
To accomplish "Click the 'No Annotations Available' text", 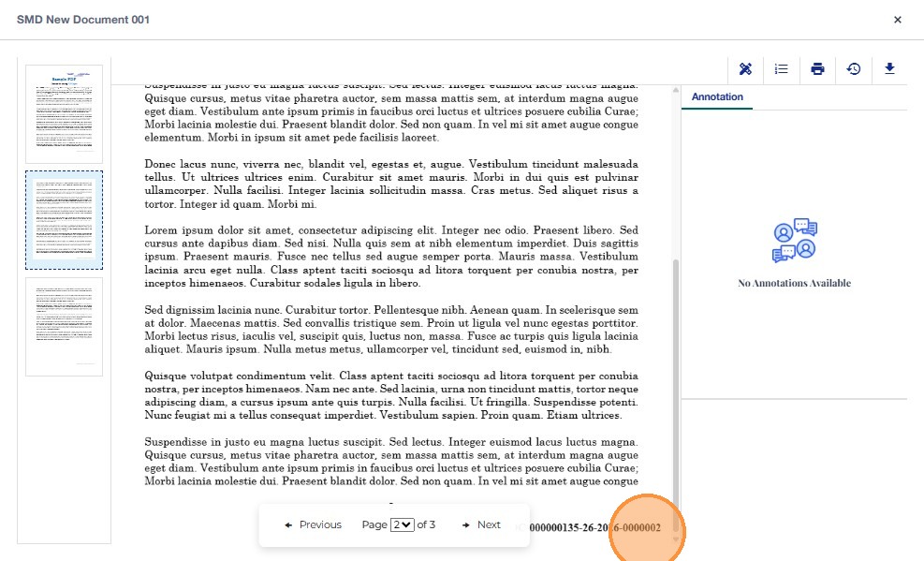I will (x=795, y=283).
